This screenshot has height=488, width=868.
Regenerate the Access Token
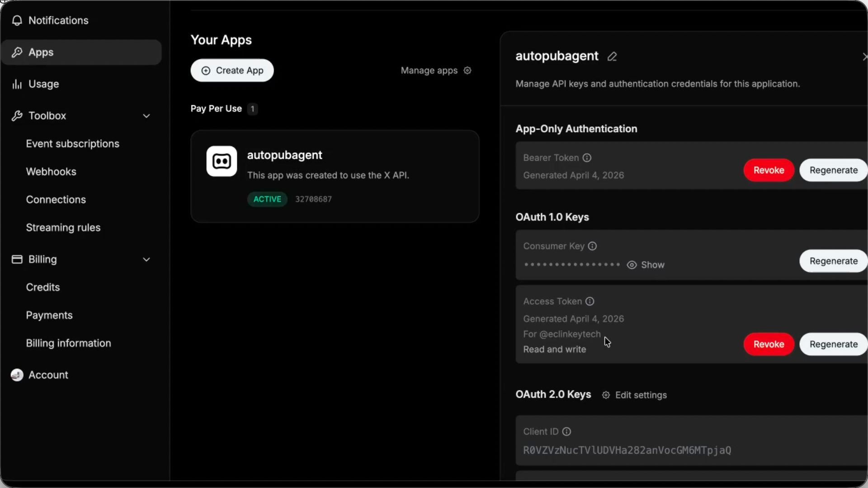(833, 344)
